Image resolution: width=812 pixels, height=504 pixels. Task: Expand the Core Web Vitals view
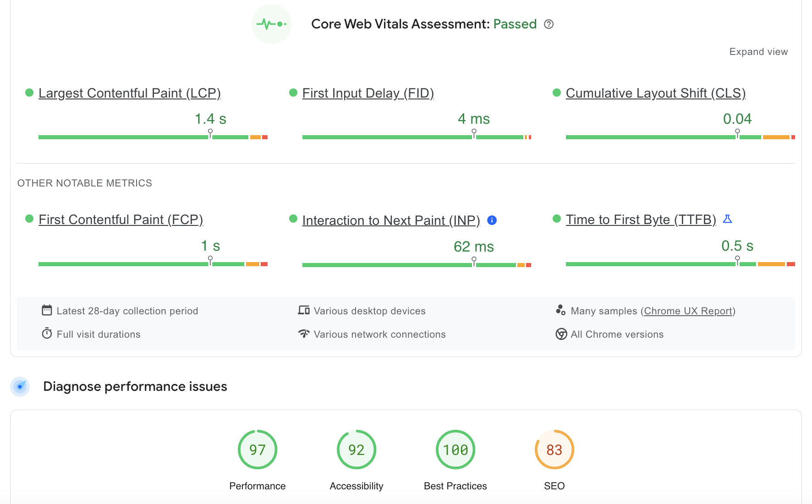tap(758, 52)
